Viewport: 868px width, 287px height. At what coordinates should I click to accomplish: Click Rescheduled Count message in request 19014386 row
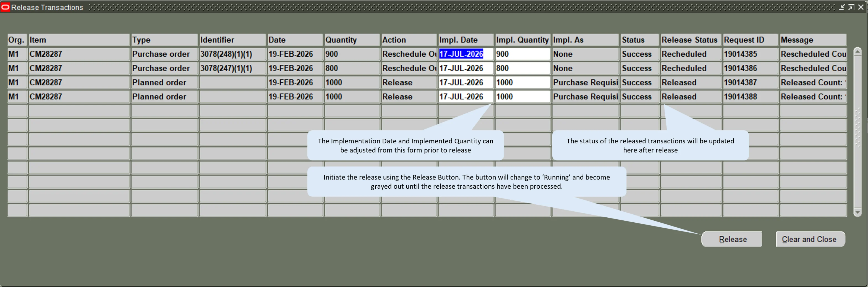point(813,68)
